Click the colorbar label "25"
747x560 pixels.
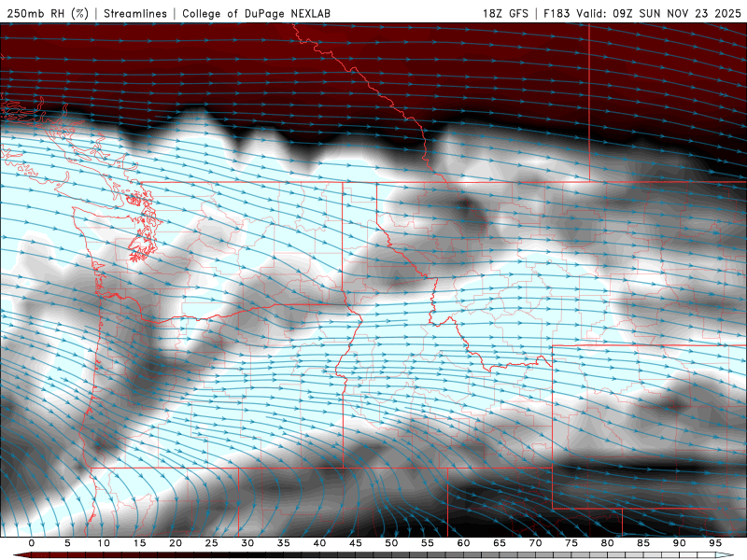212,543
